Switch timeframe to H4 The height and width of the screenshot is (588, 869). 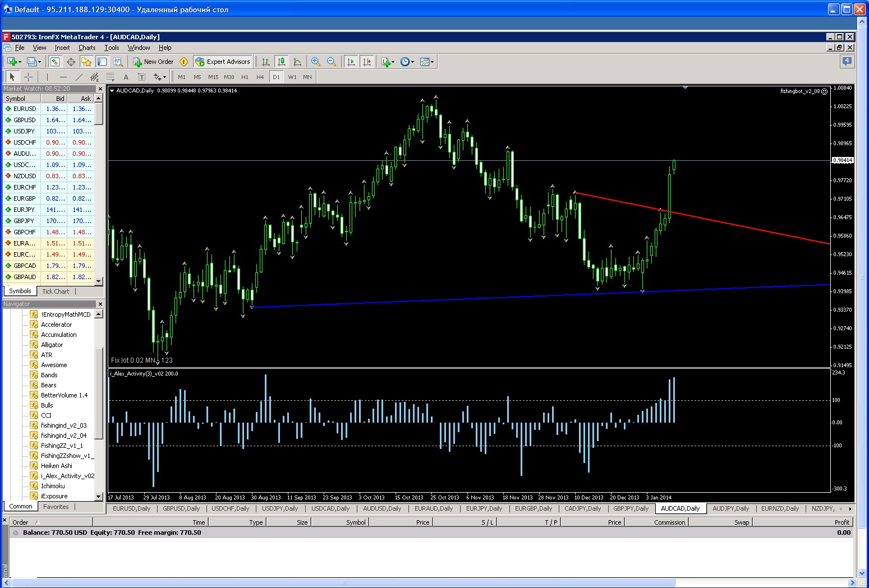pos(260,77)
